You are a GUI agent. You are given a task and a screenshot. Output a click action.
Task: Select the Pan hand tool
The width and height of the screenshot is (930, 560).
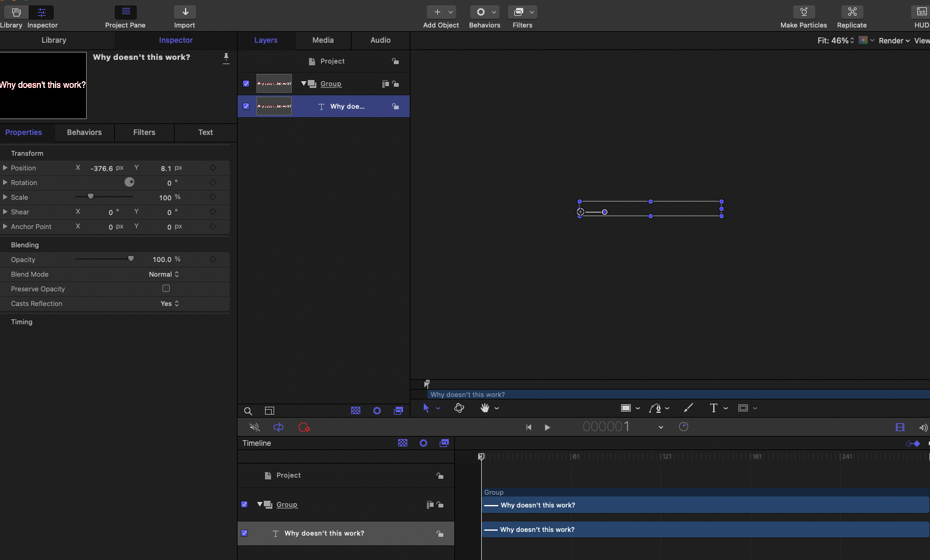point(485,408)
